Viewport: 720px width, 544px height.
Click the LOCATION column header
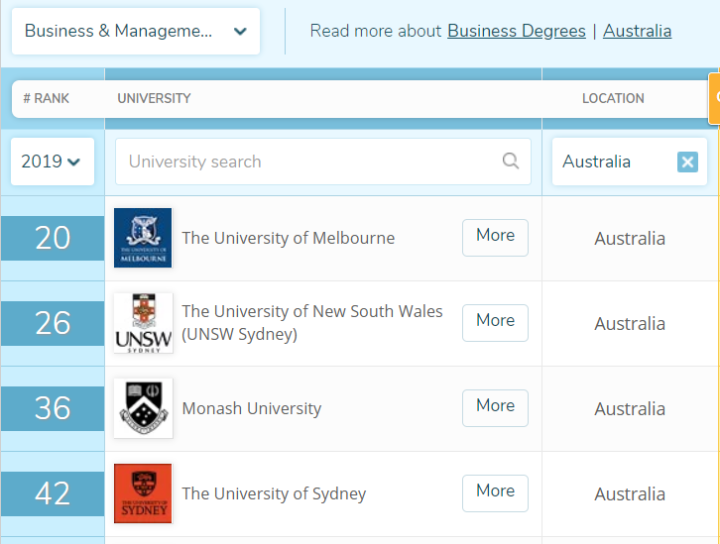click(613, 98)
